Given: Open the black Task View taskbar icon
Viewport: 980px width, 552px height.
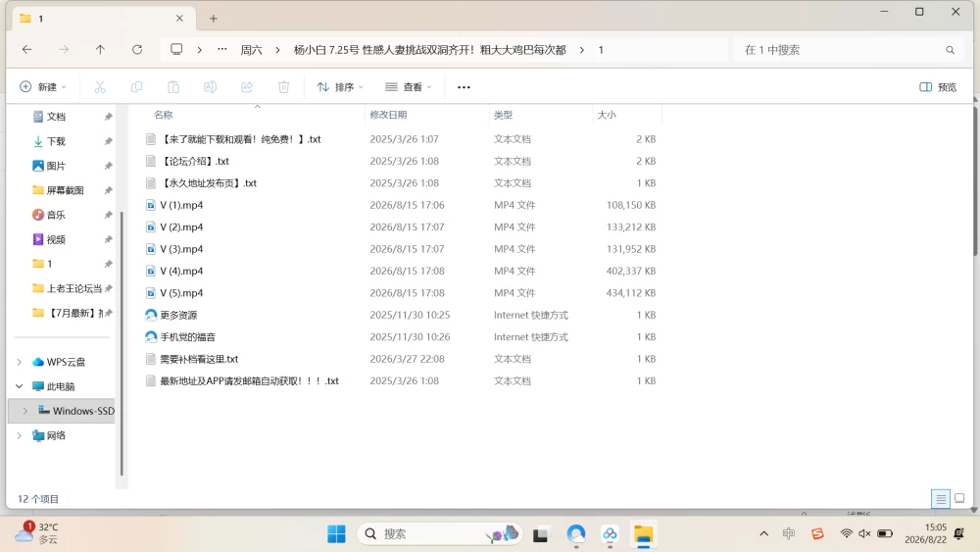Looking at the screenshot, I should click(x=541, y=534).
